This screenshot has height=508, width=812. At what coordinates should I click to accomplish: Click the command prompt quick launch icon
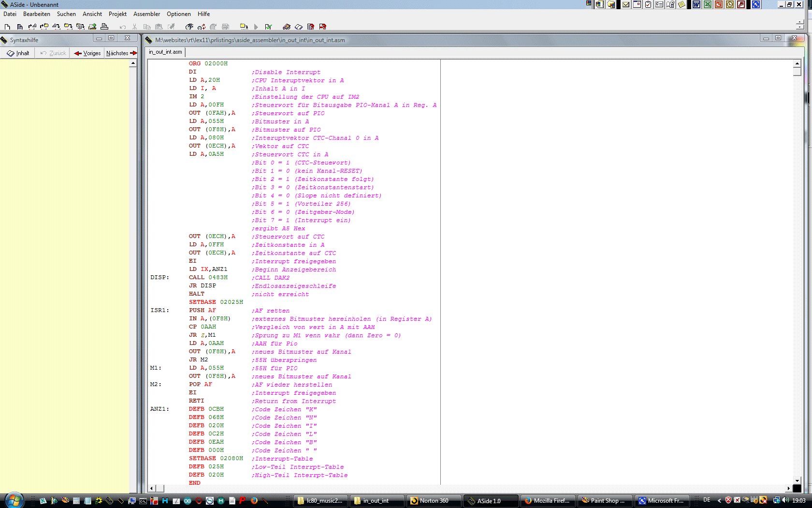tap(143, 501)
